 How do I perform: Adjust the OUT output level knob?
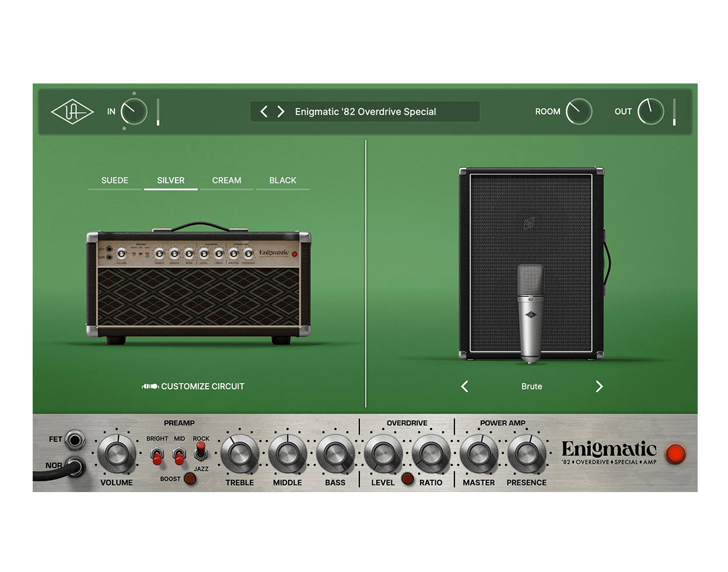[x=651, y=111]
